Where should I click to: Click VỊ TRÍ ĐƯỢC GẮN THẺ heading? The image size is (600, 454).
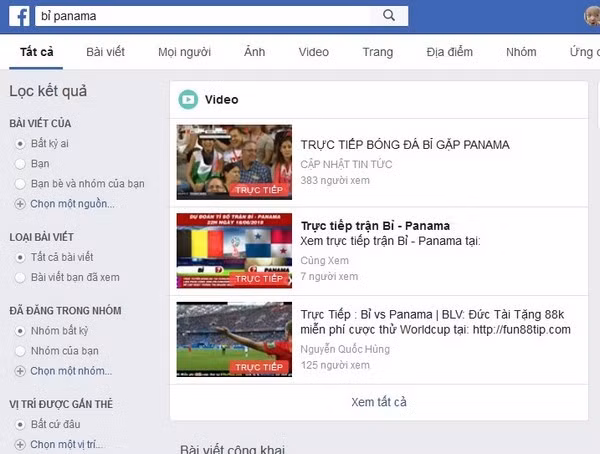[x=61, y=404]
